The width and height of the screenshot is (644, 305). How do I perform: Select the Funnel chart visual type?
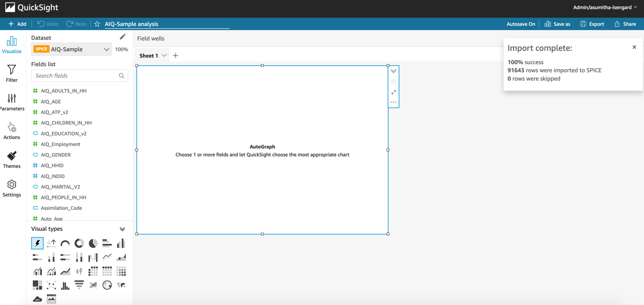[79, 285]
